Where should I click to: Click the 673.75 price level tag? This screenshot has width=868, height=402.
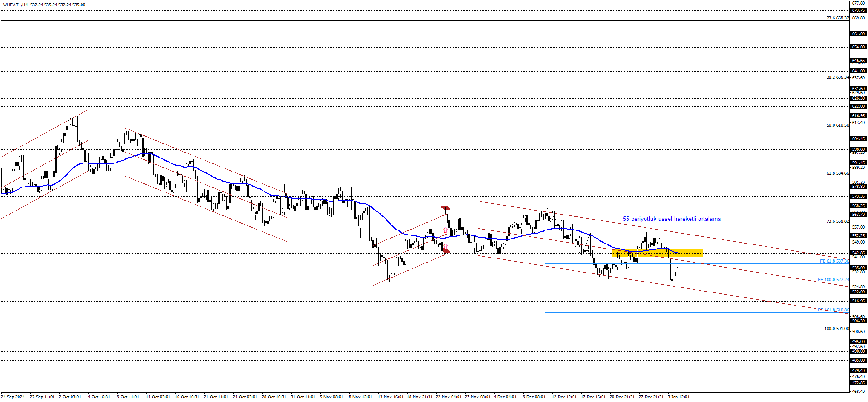[858, 10]
